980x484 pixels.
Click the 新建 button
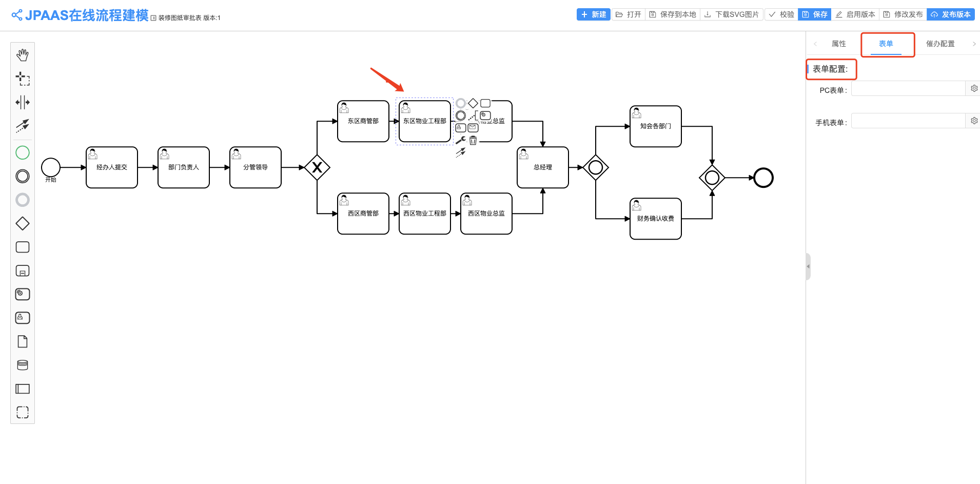coord(593,14)
